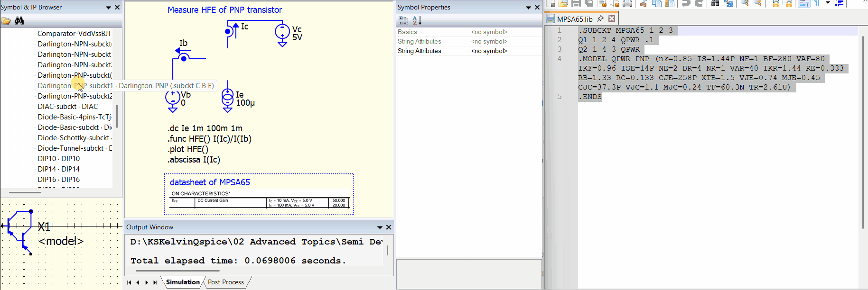Select the Simulation tab
Screen dimensions: 868x290
pyautogui.click(x=183, y=282)
